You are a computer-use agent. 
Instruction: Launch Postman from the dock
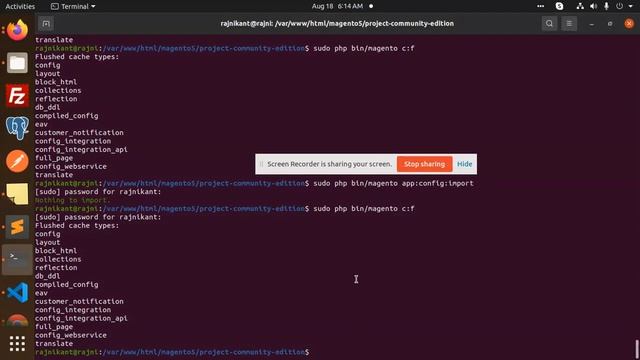pos(17,161)
